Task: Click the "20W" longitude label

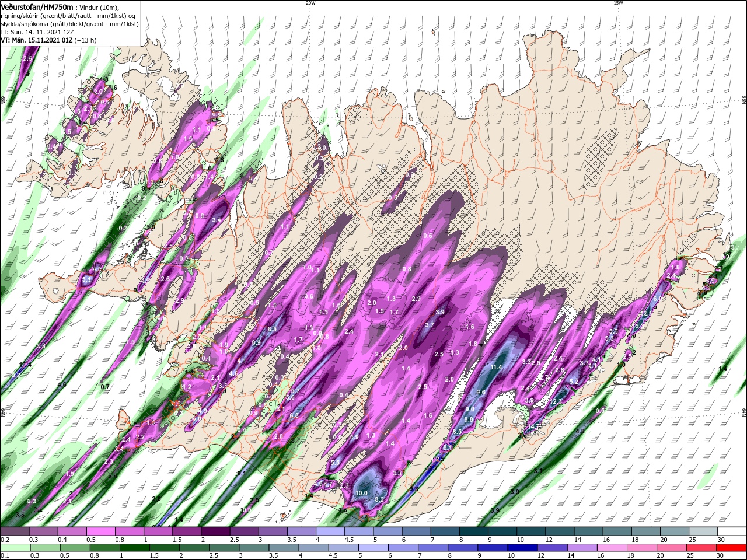Action: (310, 3)
